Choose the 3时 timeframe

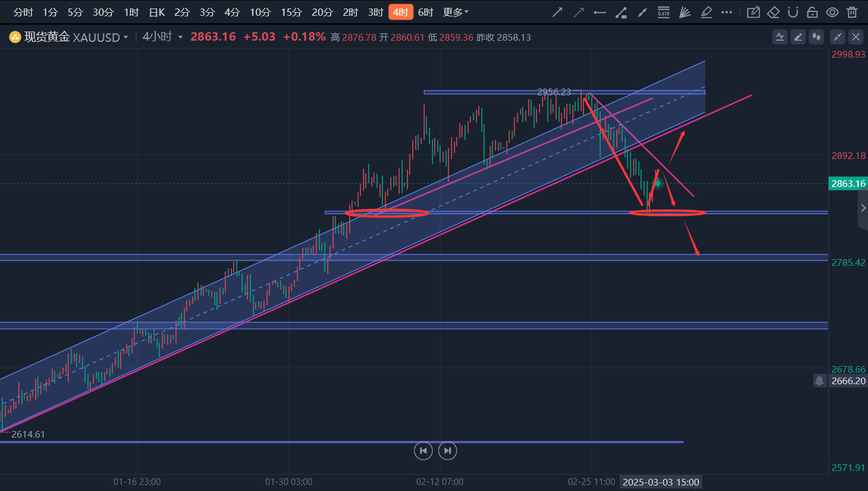click(x=375, y=12)
